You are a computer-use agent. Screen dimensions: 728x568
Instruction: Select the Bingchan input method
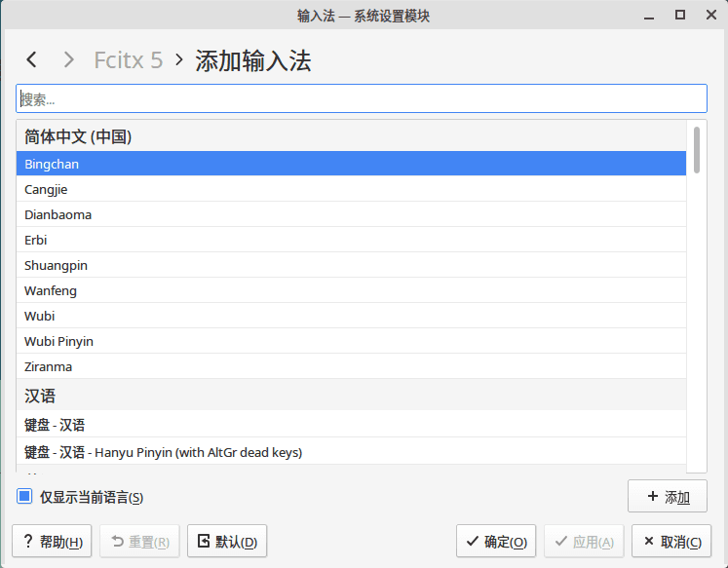pyautogui.click(x=351, y=164)
